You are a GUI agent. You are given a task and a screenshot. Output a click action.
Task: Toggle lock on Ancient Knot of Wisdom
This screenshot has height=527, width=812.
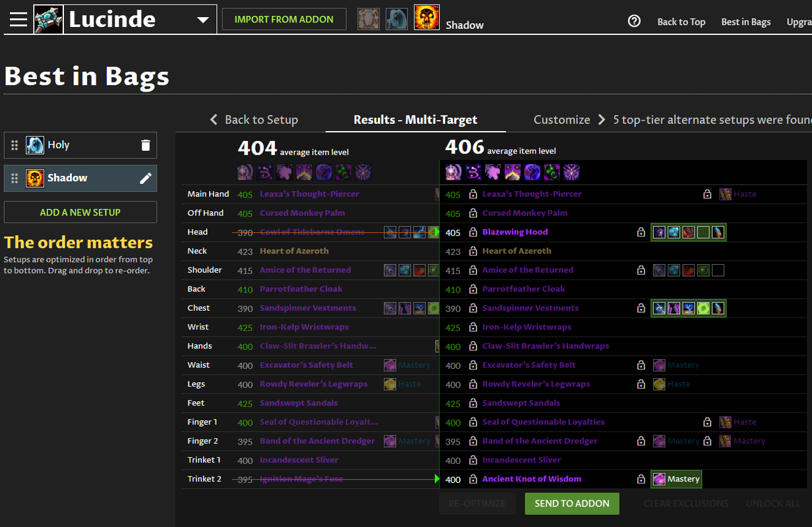click(473, 480)
